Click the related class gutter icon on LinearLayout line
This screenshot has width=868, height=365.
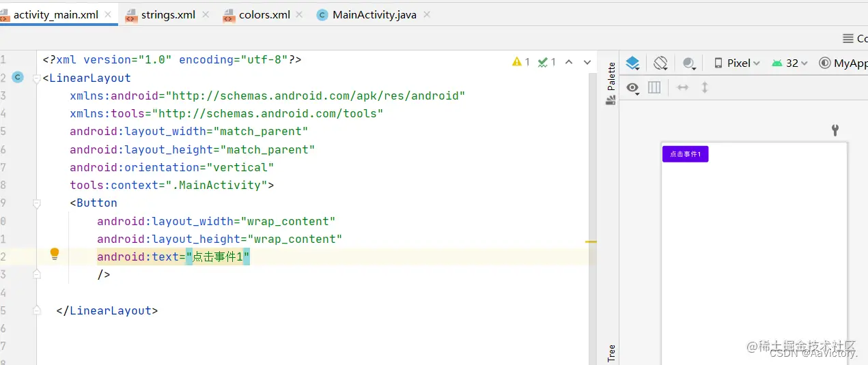pyautogui.click(x=18, y=77)
